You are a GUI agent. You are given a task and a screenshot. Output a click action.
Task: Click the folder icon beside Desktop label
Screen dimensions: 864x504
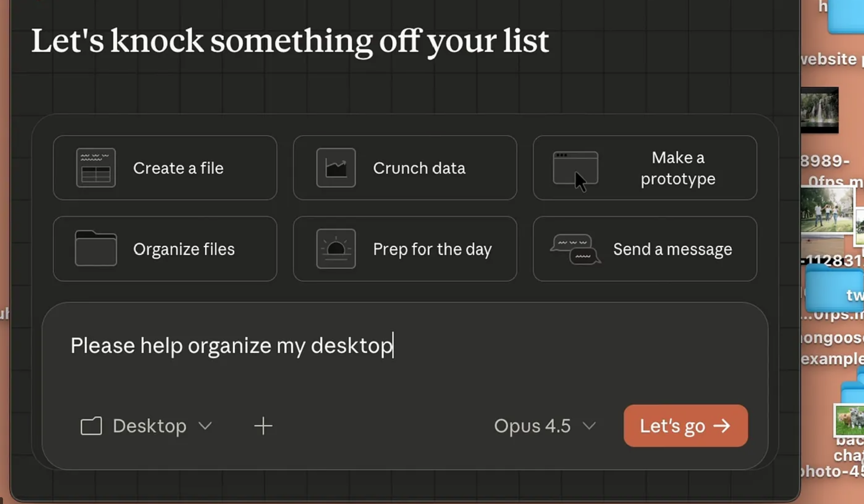(x=91, y=426)
